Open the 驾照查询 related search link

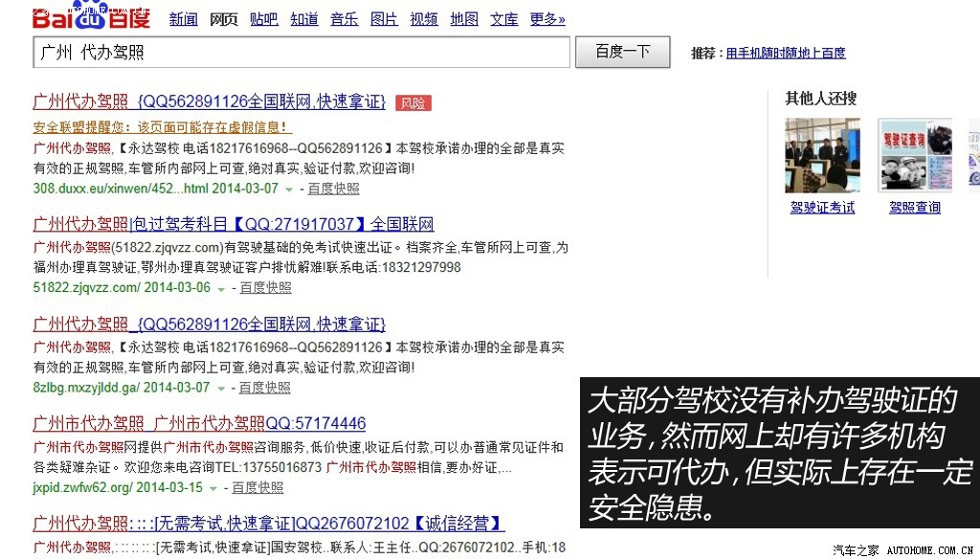(915, 207)
